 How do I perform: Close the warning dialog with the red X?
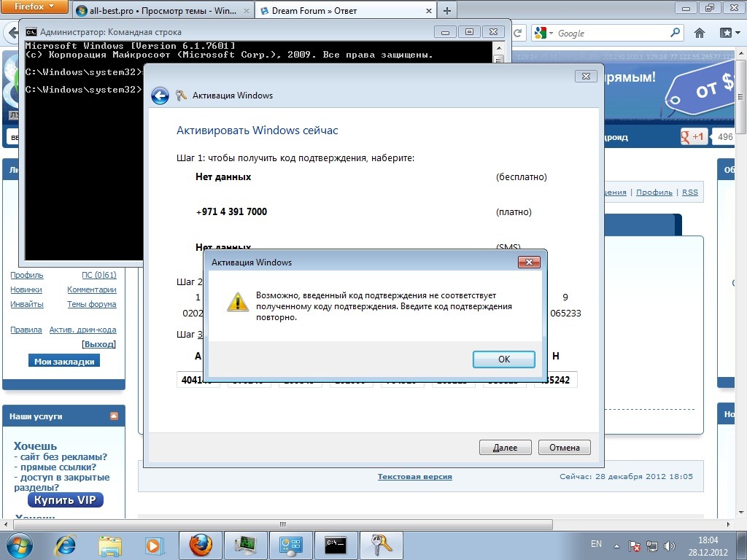coord(529,262)
